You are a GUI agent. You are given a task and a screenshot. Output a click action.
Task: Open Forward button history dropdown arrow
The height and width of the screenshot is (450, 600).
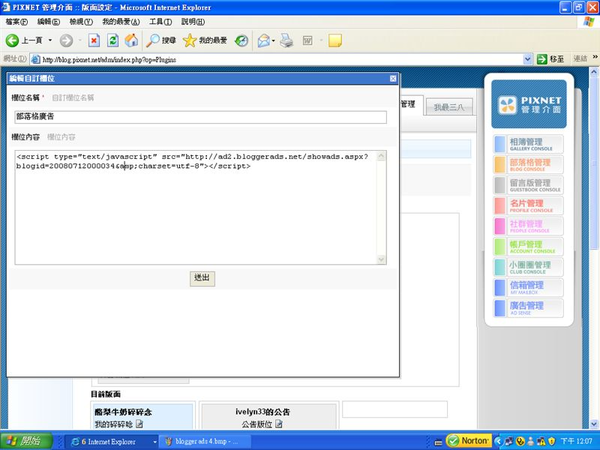click(80, 40)
